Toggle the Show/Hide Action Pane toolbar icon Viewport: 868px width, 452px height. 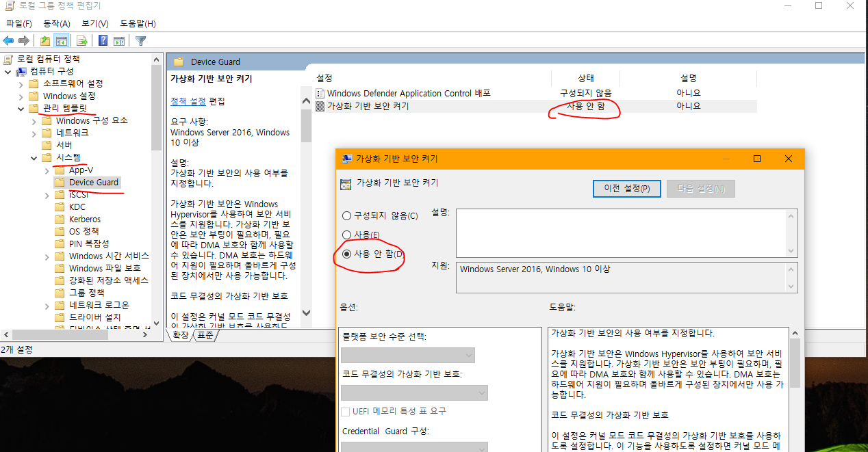pyautogui.click(x=119, y=40)
